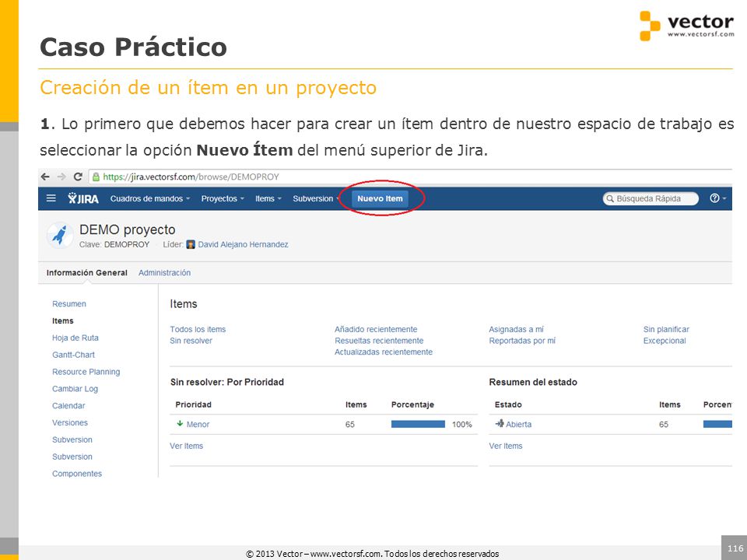
Task: Open the Reportadas por mí filter
Action: pyautogui.click(x=522, y=341)
